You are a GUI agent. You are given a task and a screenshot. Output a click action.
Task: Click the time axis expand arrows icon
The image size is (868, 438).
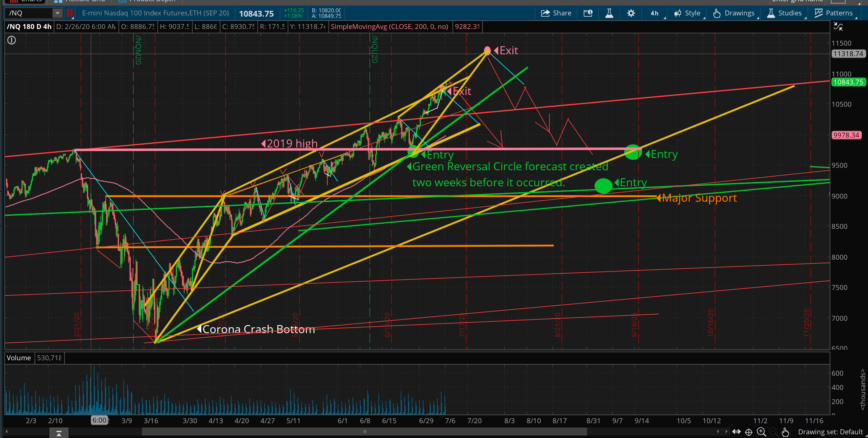click(736, 432)
